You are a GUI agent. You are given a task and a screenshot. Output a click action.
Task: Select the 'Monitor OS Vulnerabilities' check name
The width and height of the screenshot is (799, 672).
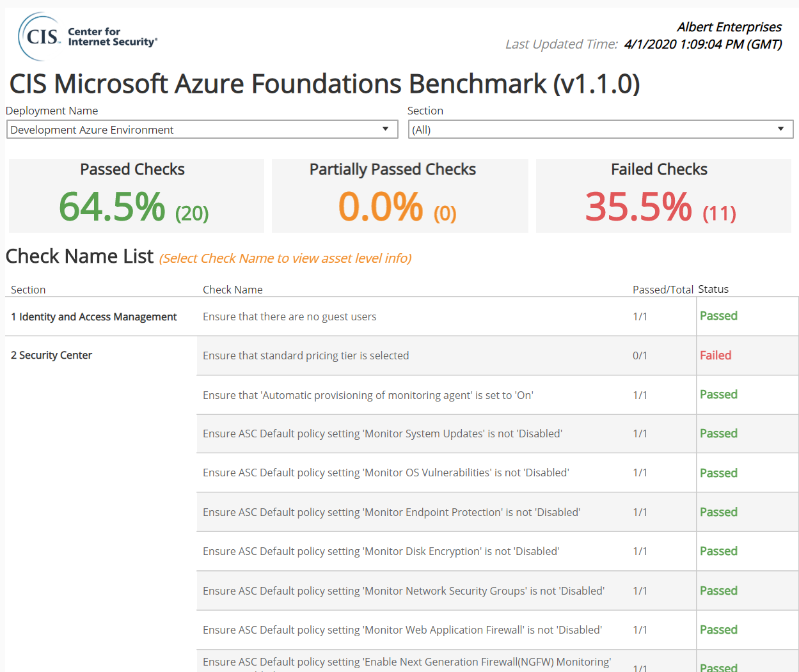pyautogui.click(x=386, y=473)
